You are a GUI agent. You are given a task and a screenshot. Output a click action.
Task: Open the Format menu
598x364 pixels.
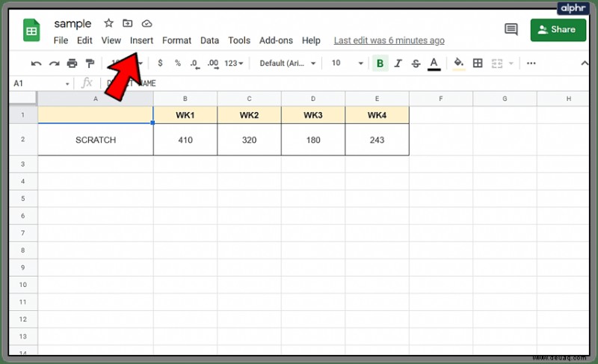(176, 40)
